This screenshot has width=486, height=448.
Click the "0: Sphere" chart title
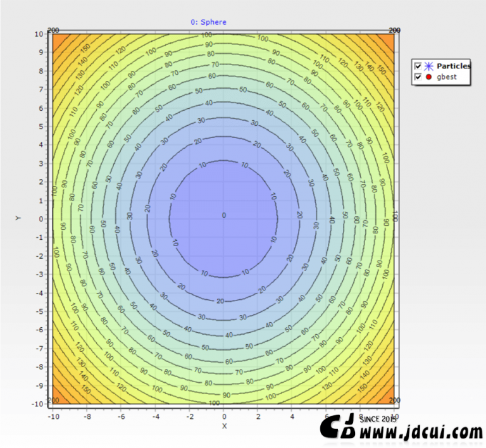coord(208,22)
